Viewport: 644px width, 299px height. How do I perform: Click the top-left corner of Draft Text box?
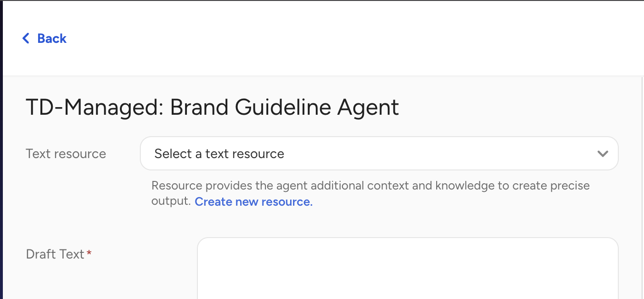[202, 242]
